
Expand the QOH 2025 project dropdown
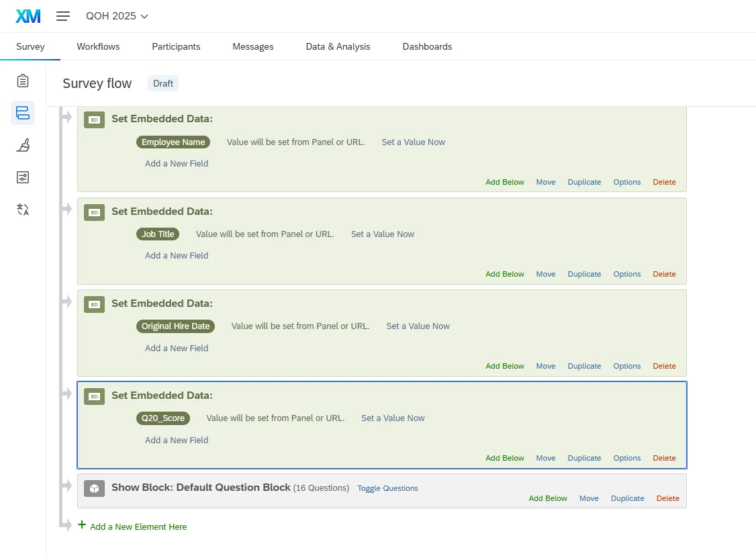(x=117, y=16)
